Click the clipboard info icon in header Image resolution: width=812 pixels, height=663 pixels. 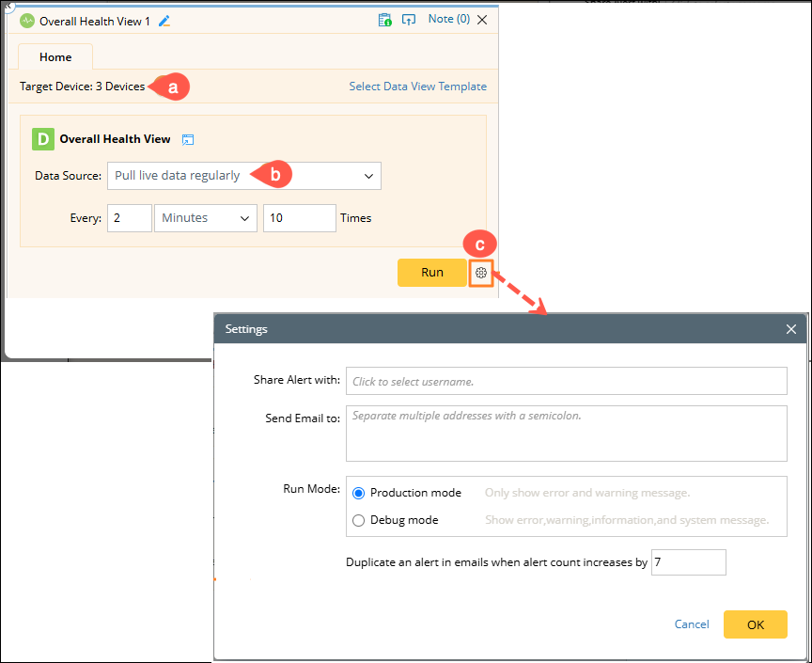(384, 20)
